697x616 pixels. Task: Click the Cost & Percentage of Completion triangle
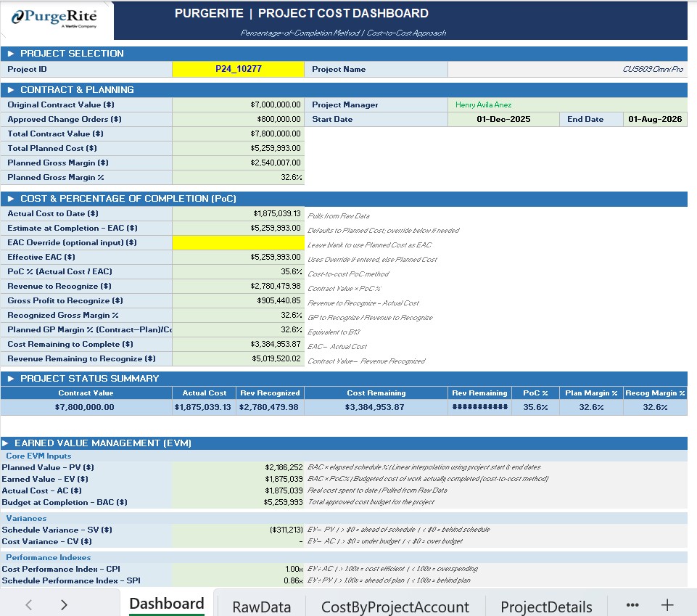tap(11, 199)
